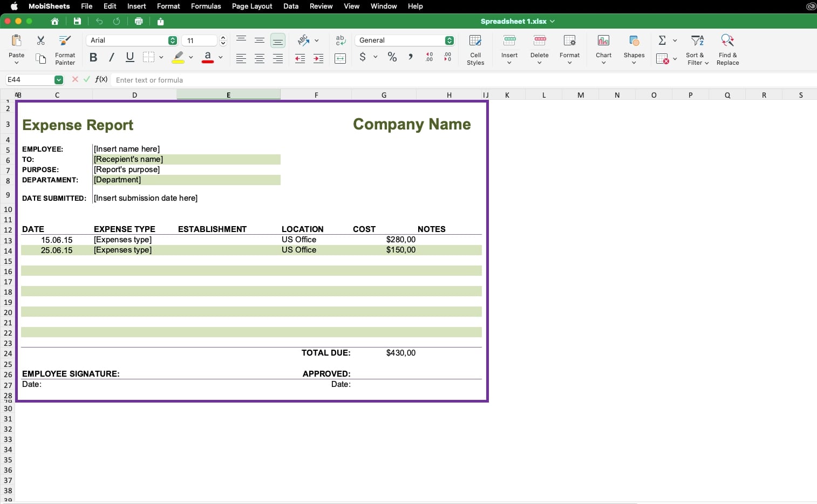
Task: Click the increase indent icon
Action: (x=318, y=58)
